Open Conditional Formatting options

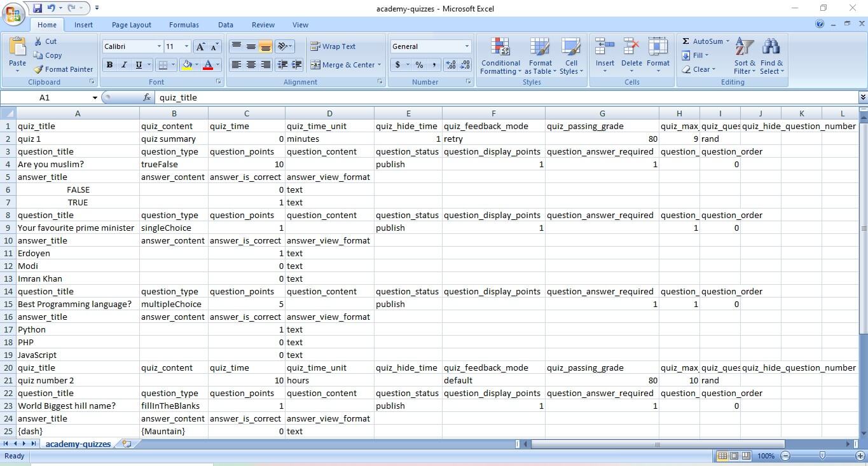(x=500, y=56)
